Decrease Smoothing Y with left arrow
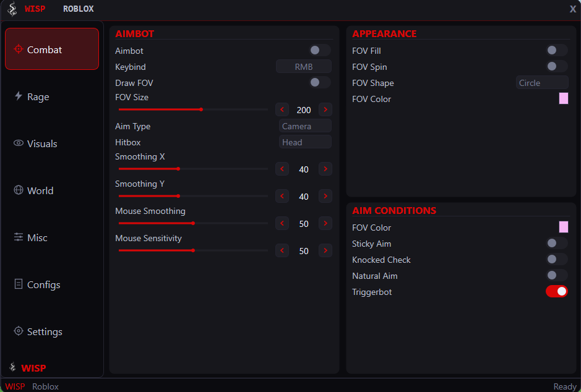The image size is (581, 392). pos(282,196)
